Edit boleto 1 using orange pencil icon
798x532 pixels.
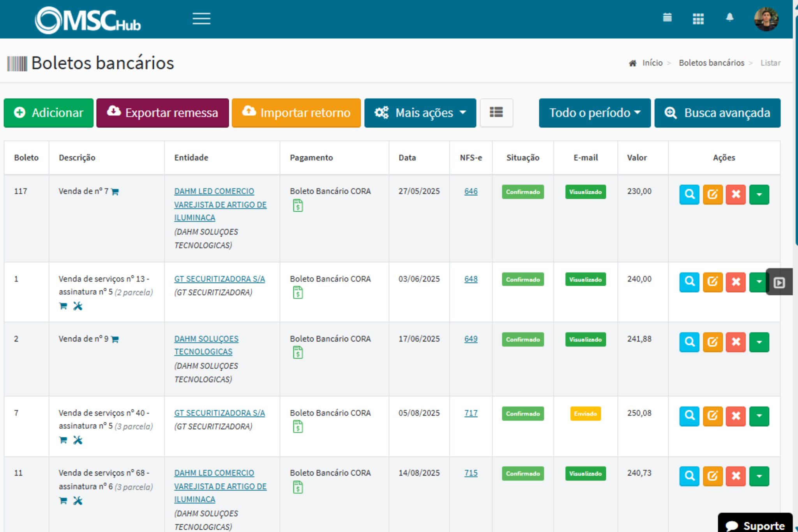(713, 283)
